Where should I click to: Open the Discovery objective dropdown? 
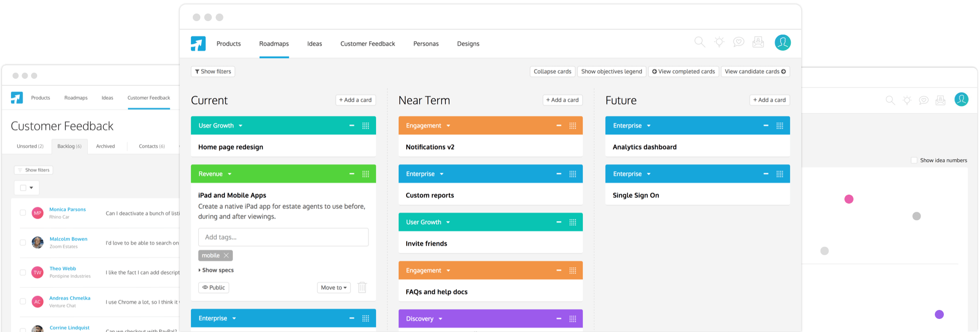tap(440, 319)
